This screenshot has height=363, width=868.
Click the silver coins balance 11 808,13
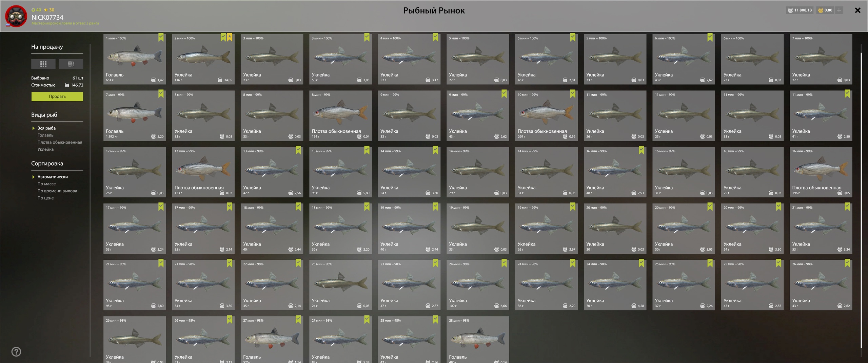tap(800, 10)
